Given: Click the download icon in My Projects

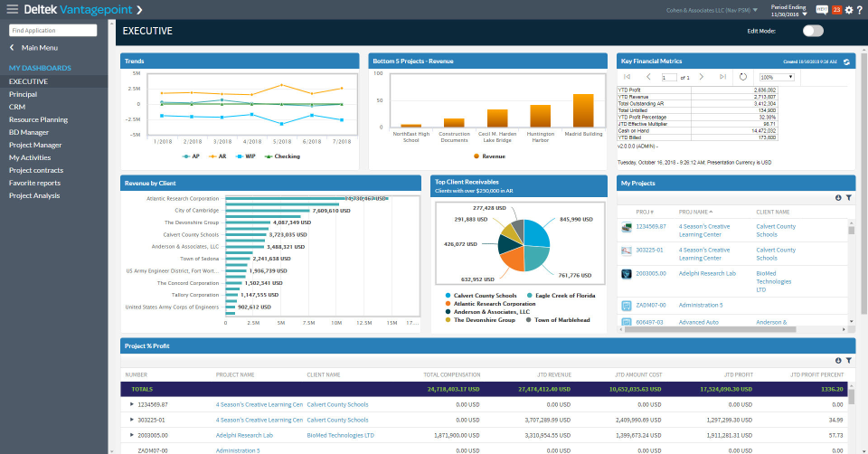Looking at the screenshot, I should tap(838, 197).
